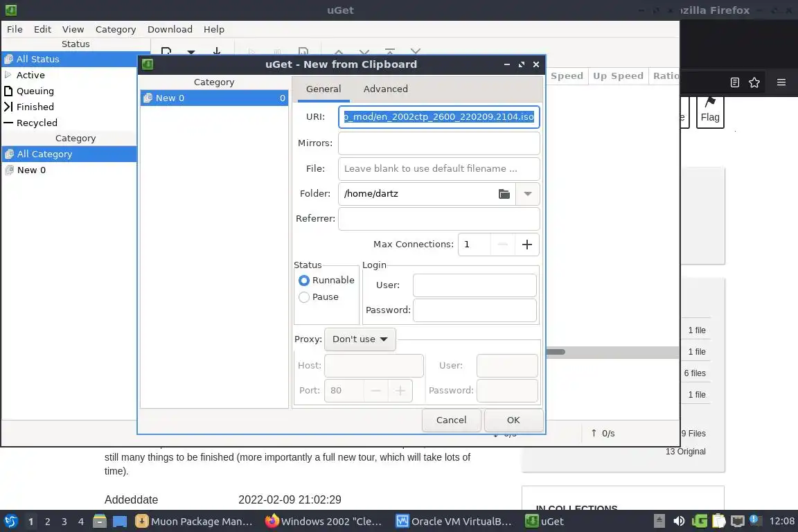Image resolution: width=798 pixels, height=532 pixels.
Task: Click the File name input field
Action: (438, 169)
